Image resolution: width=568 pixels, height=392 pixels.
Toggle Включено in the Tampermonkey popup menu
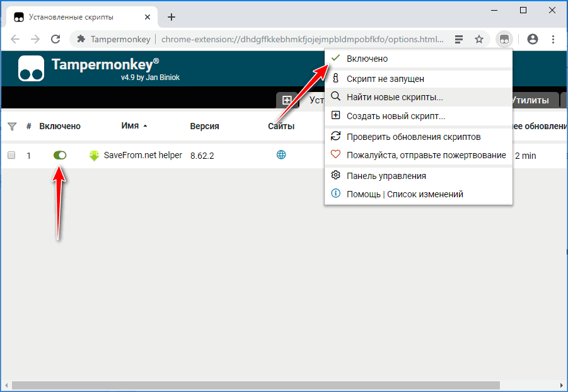(419, 59)
